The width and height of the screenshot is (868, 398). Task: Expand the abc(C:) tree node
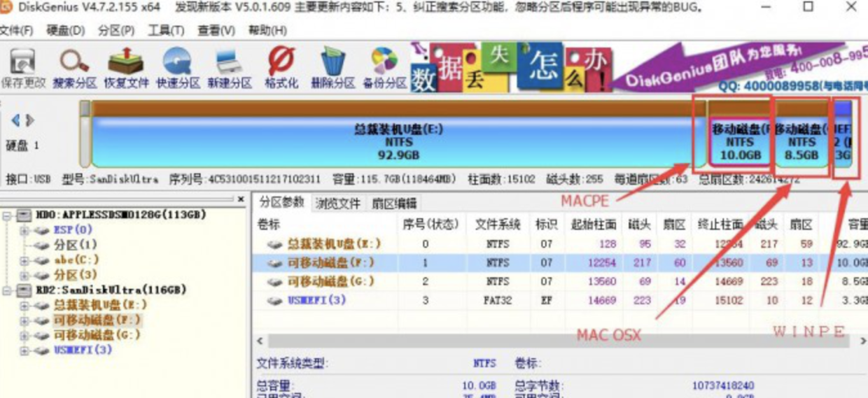pyautogui.click(x=24, y=260)
